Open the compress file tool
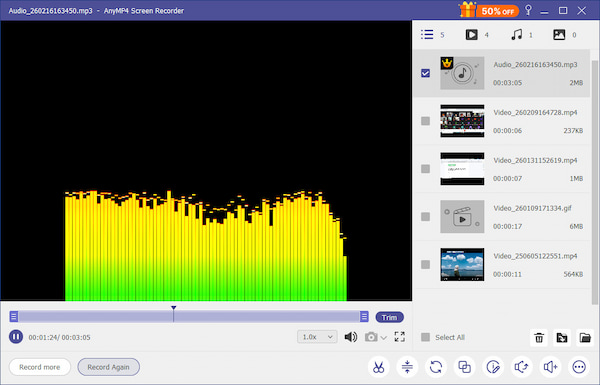The width and height of the screenshot is (600, 385). point(407,367)
